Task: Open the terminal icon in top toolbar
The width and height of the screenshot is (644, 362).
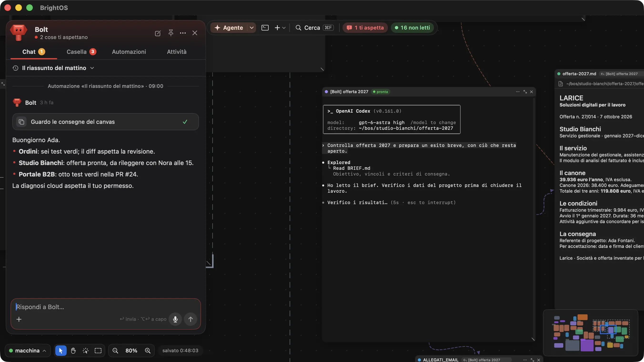Action: point(265,28)
